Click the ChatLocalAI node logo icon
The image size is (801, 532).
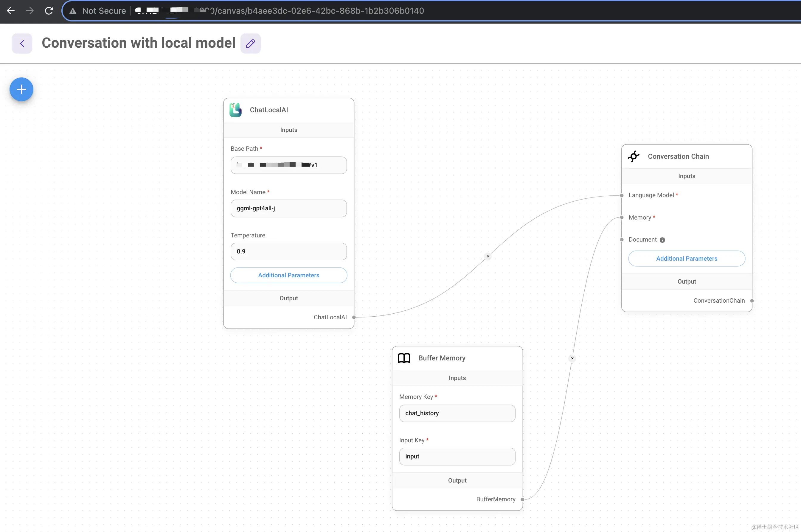click(x=235, y=110)
